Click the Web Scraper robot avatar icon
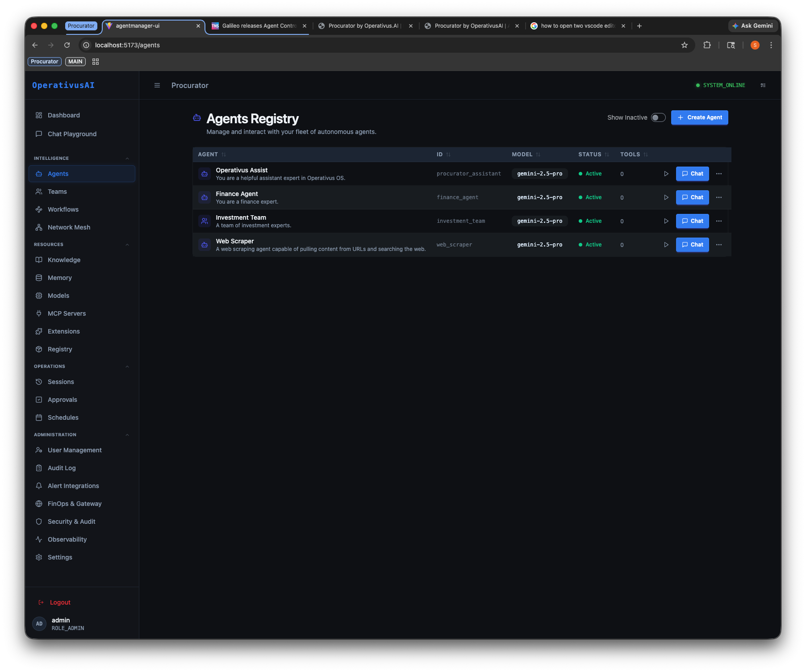 point(205,245)
